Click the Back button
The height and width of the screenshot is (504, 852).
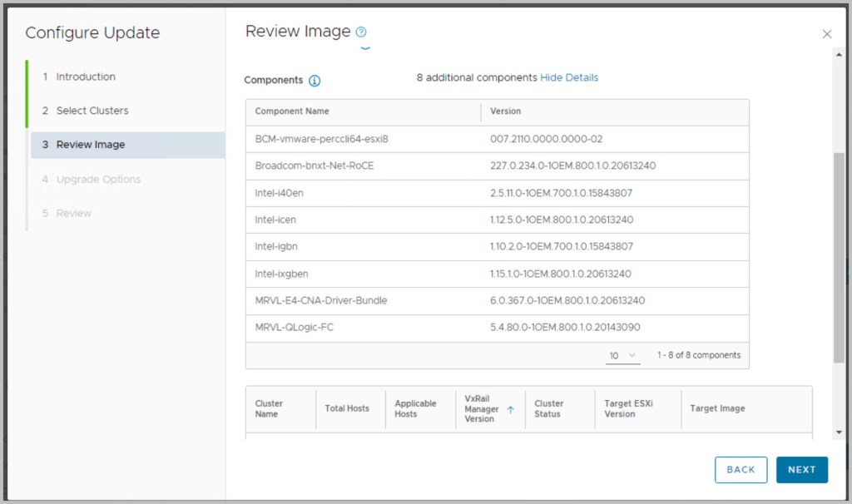tap(741, 469)
